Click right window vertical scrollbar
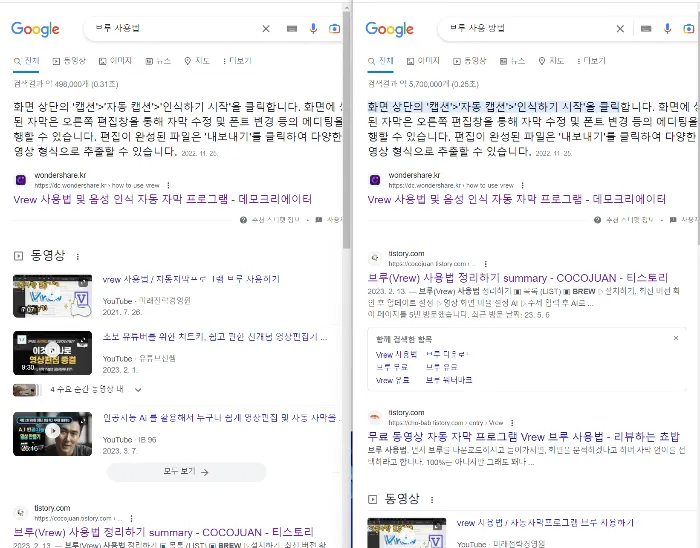 [x=697, y=129]
